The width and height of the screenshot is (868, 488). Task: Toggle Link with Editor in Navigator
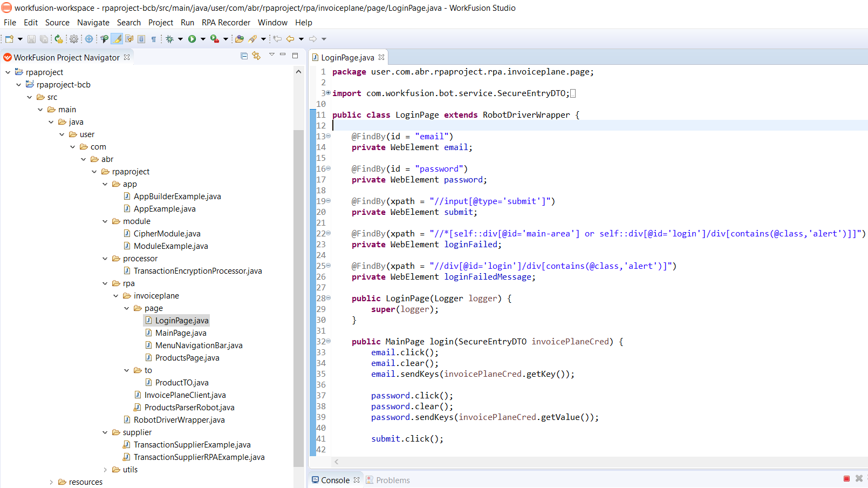256,56
